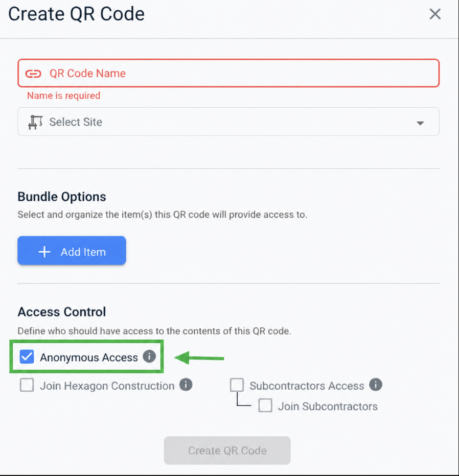Click the Anonymous Access label text
Screen dimensions: 459x476
89,358
